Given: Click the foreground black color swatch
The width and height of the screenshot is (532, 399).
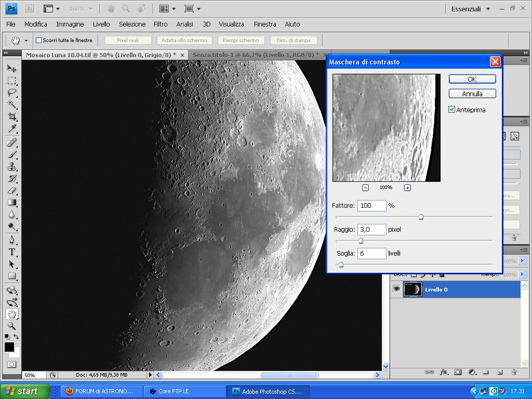Looking at the screenshot, I should point(9,347).
